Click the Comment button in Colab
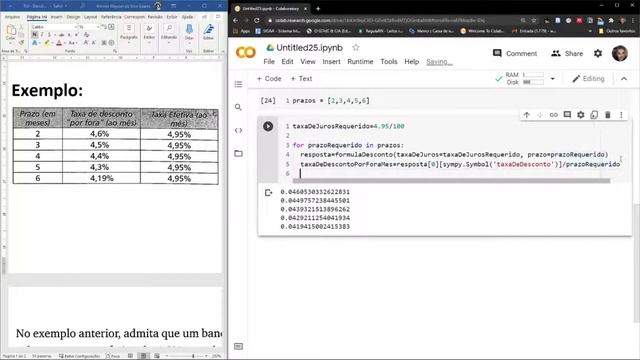This screenshot has width=640, height=360. [515, 53]
